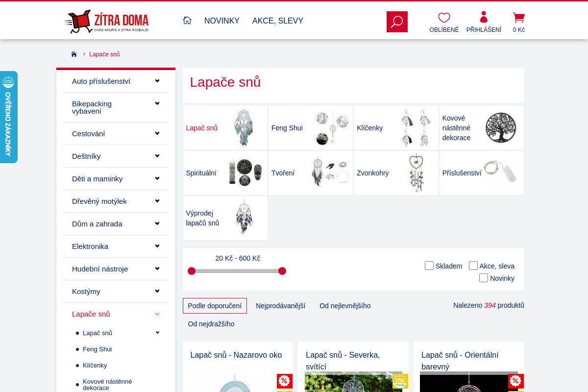
Task: Open Klíčenky sidebar subcategory
Action: click(95, 366)
